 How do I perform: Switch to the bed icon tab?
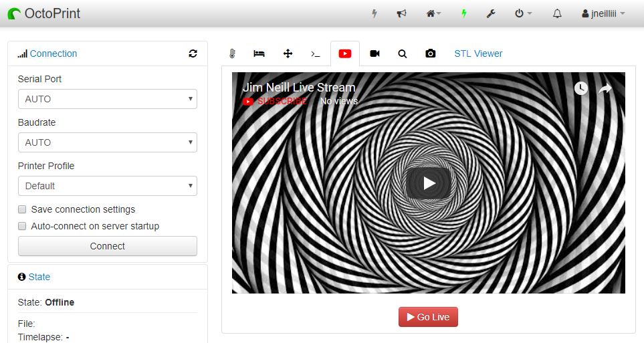[259, 53]
